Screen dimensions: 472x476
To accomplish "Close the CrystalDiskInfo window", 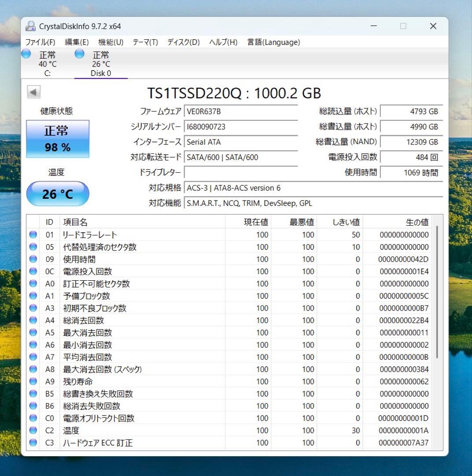I will pyautogui.click(x=433, y=26).
